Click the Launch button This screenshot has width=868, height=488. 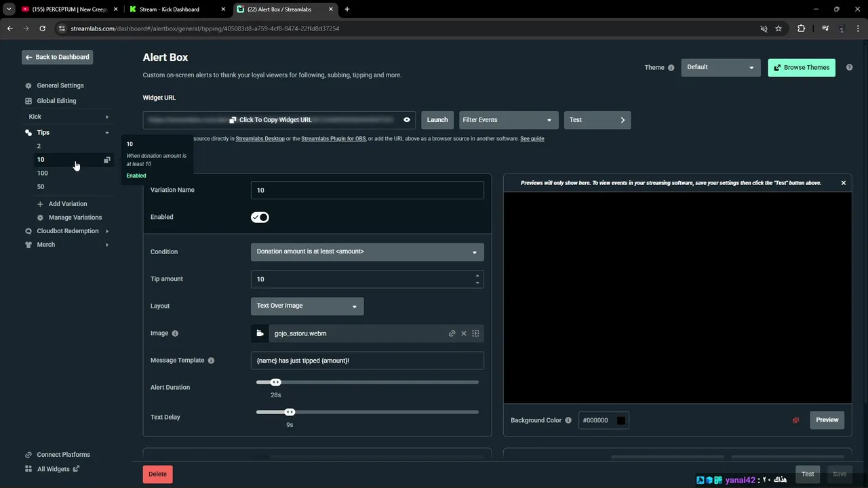437,120
